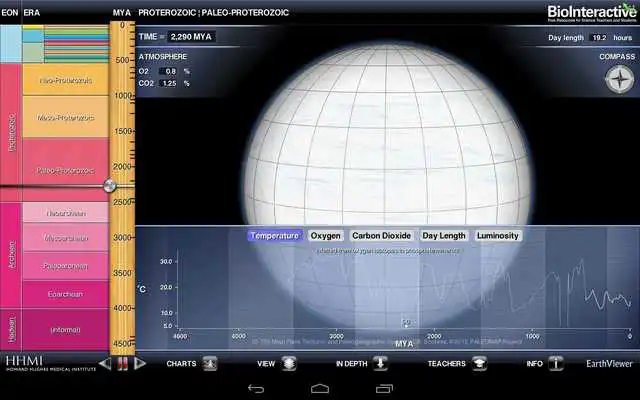
Task: Tap the Android back button
Action: pos(256,389)
